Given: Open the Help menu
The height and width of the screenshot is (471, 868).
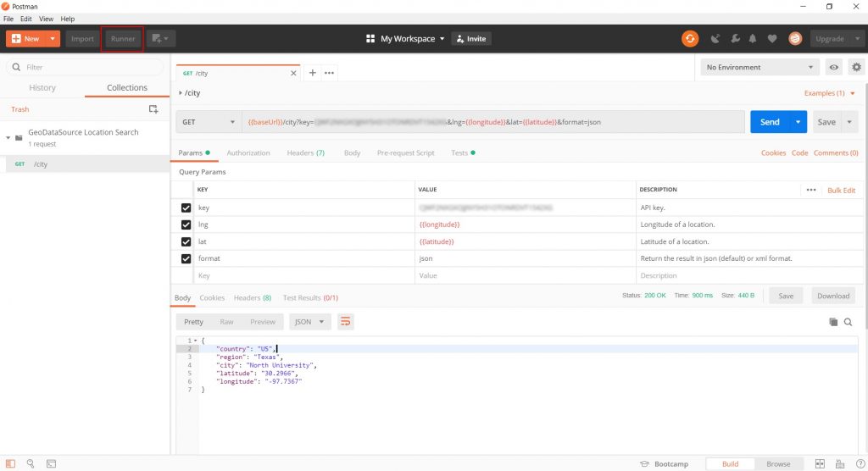Looking at the screenshot, I should click(x=68, y=19).
